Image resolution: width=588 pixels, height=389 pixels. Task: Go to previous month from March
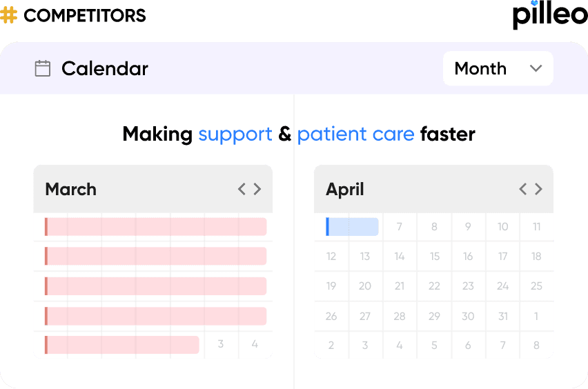click(242, 189)
